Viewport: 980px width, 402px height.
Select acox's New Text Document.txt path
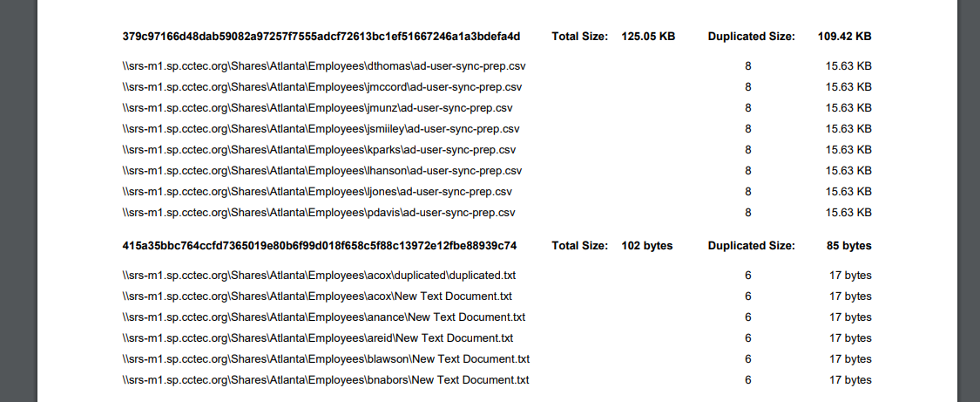pyautogui.click(x=317, y=296)
